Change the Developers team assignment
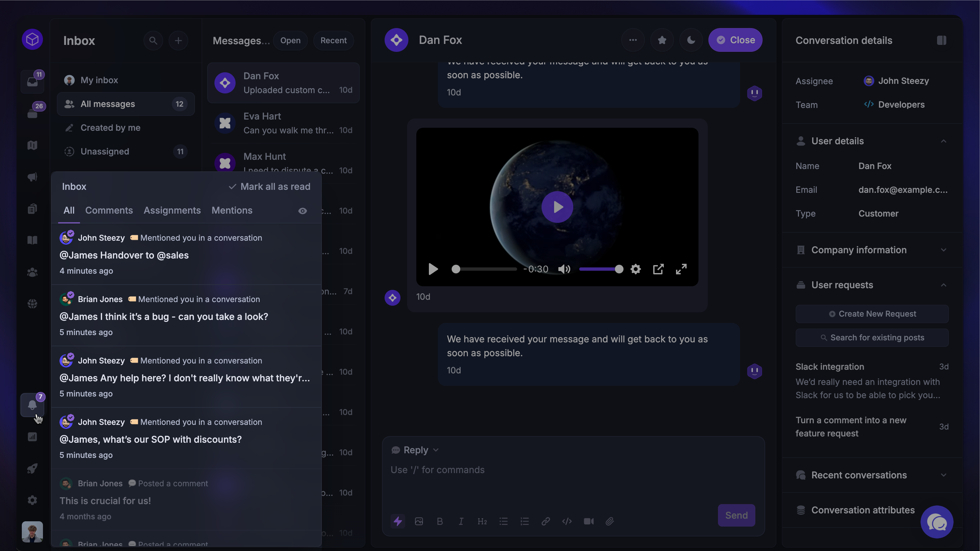 (x=894, y=105)
